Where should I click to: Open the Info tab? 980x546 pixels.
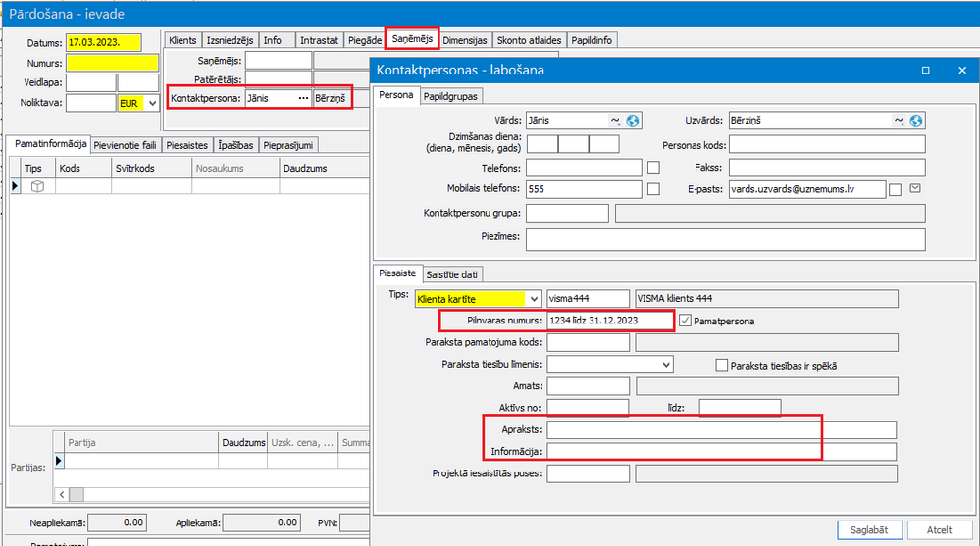(273, 40)
